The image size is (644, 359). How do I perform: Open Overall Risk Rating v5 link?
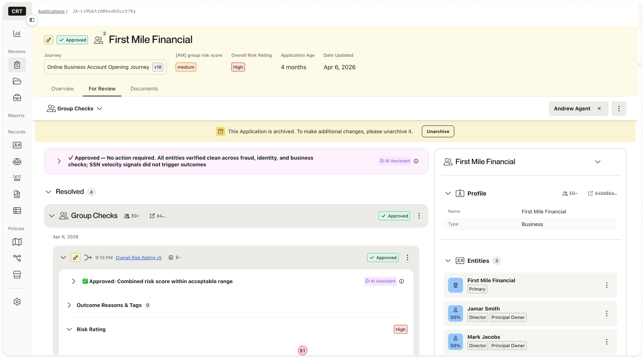click(138, 258)
